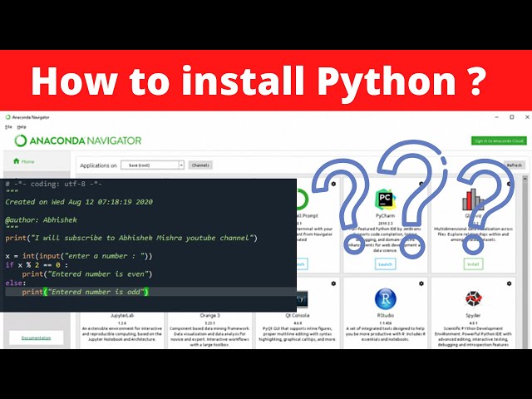The width and height of the screenshot is (532, 399).
Task: Open the Documentation link
Action: tap(36, 338)
